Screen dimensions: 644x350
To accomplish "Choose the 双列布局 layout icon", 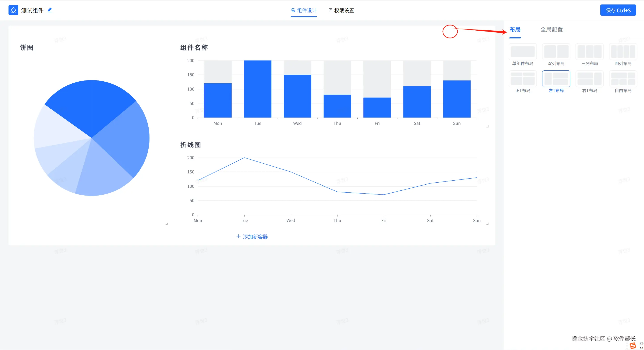I will (556, 52).
